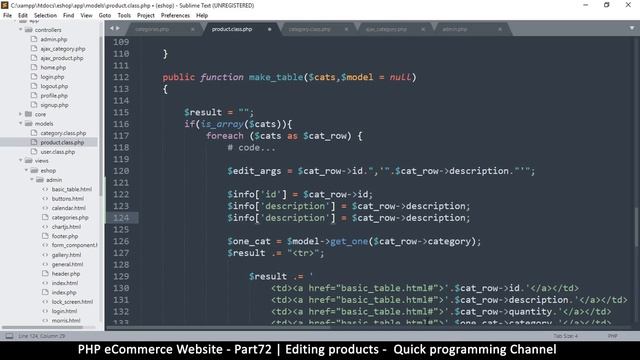This screenshot has width=640, height=360.
Task: Click the file icon beside footer.php
Action: [45, 236]
